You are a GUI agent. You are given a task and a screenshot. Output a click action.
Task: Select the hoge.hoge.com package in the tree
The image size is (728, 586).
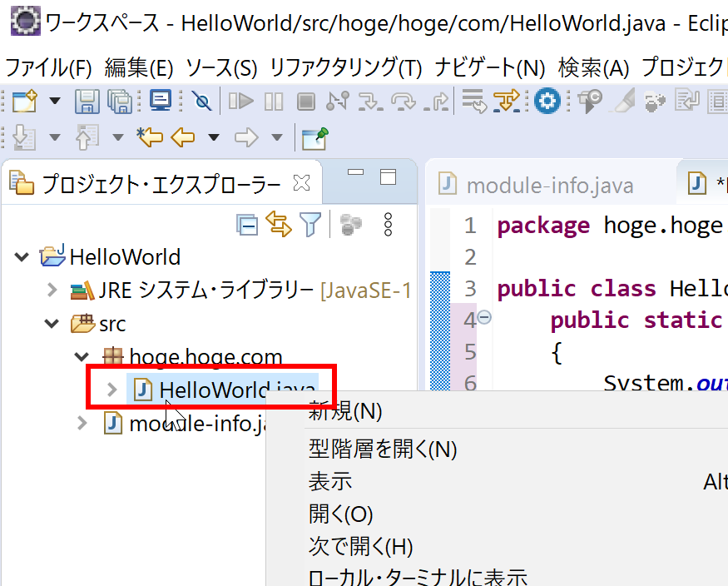pyautogui.click(x=206, y=357)
